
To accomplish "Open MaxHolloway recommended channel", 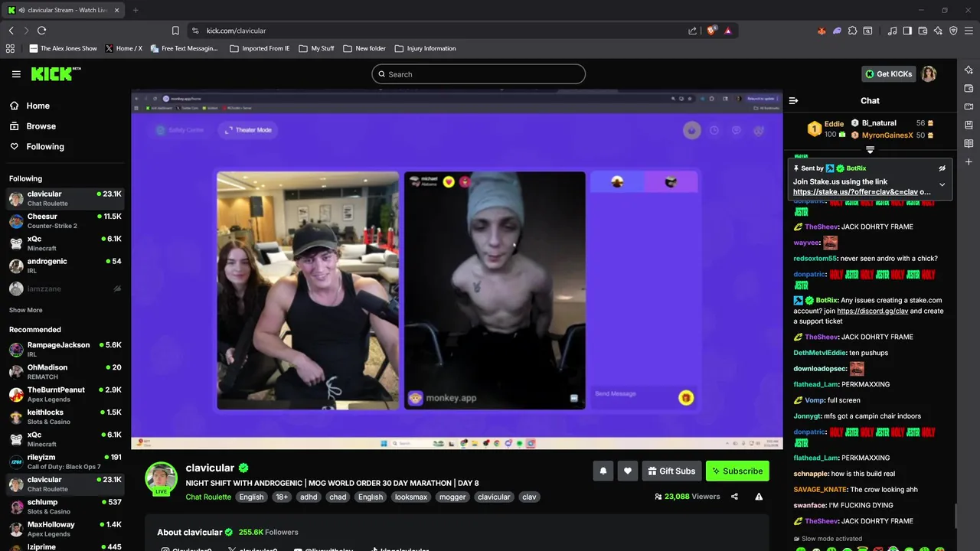I will click(65, 529).
